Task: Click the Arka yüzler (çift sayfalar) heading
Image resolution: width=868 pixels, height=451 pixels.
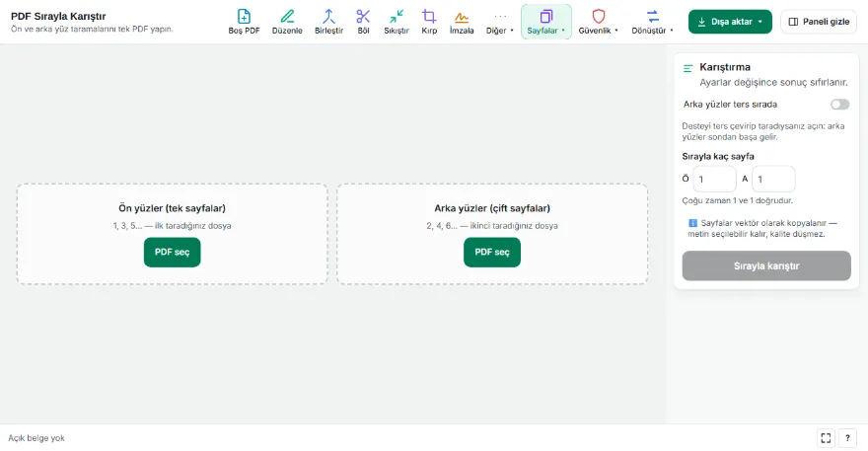Action: click(x=492, y=208)
